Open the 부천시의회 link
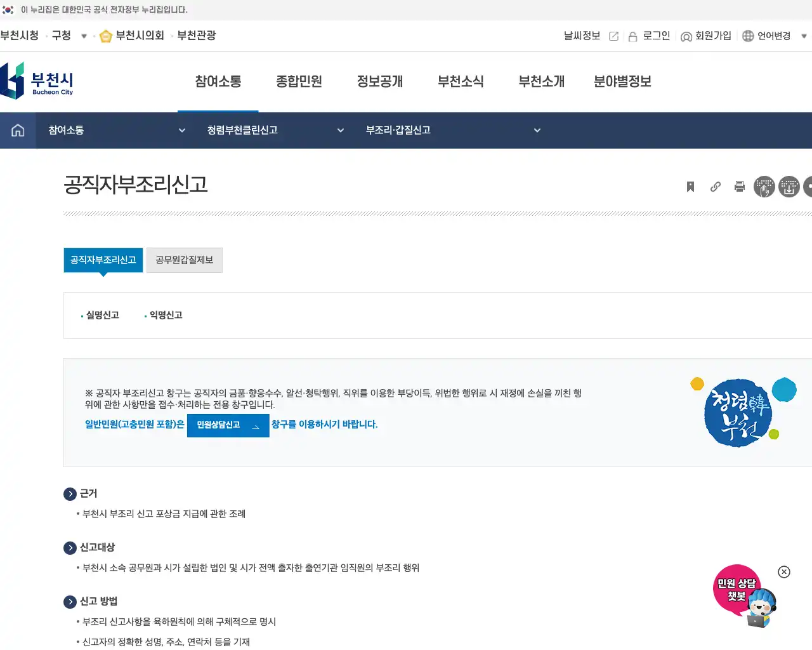812x650 pixels. [x=140, y=36]
